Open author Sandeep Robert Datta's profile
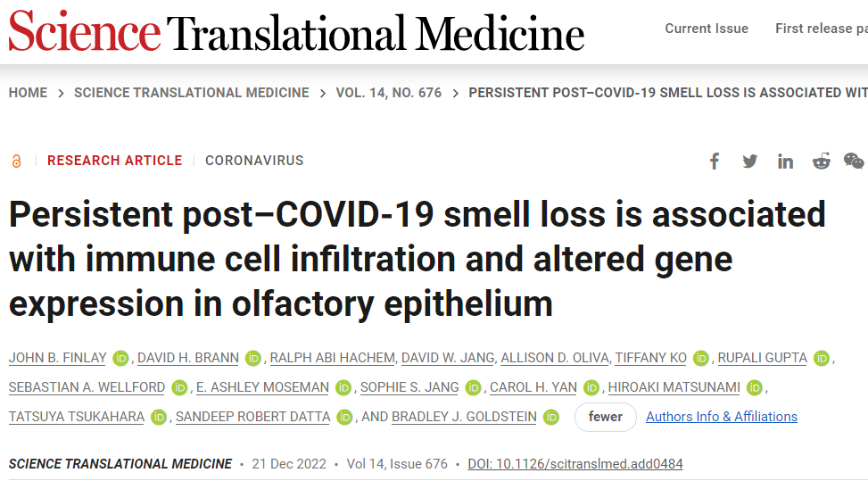The image size is (868, 481). pos(253,417)
